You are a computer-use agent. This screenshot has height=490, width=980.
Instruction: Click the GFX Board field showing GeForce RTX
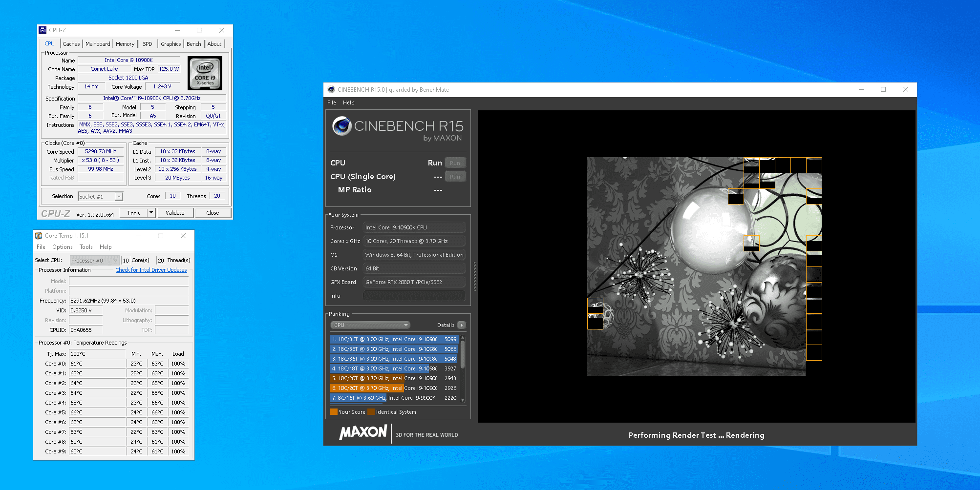414,282
